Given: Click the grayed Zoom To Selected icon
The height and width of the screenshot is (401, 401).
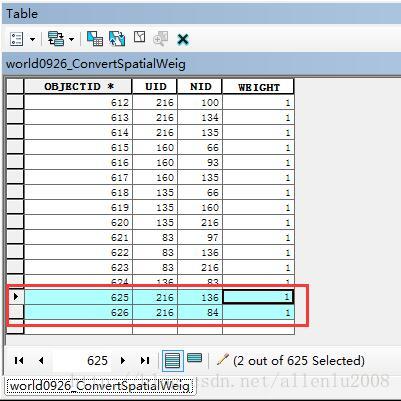Looking at the screenshot, I should click(160, 39).
